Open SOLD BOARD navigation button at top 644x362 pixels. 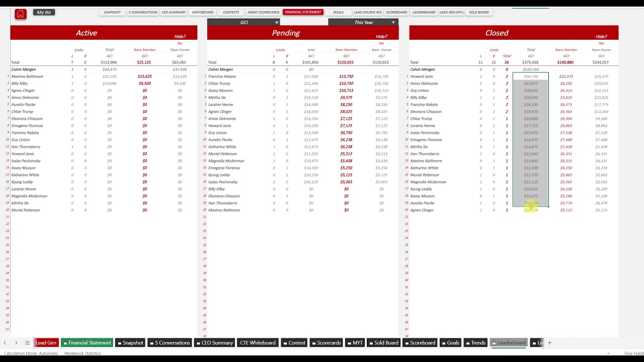(x=479, y=12)
